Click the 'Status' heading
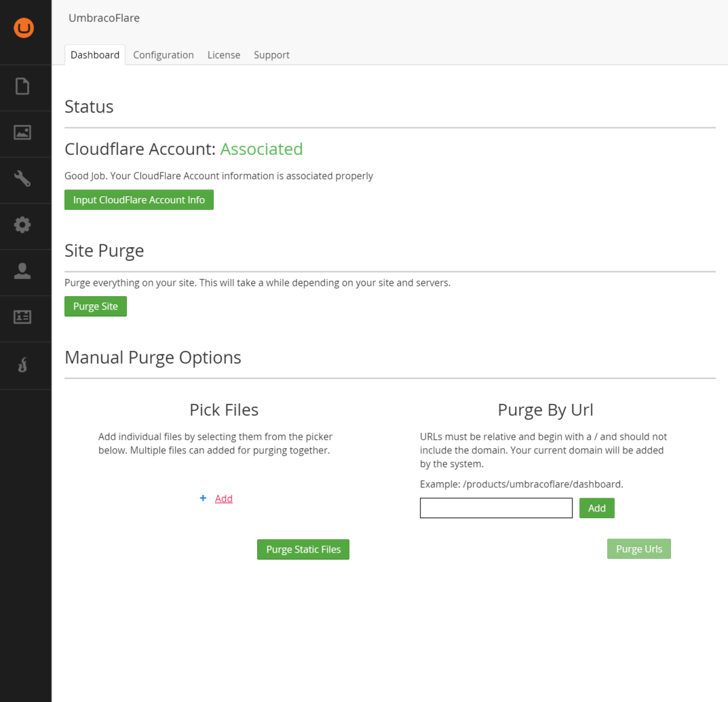This screenshot has width=728, height=702. coord(89,107)
